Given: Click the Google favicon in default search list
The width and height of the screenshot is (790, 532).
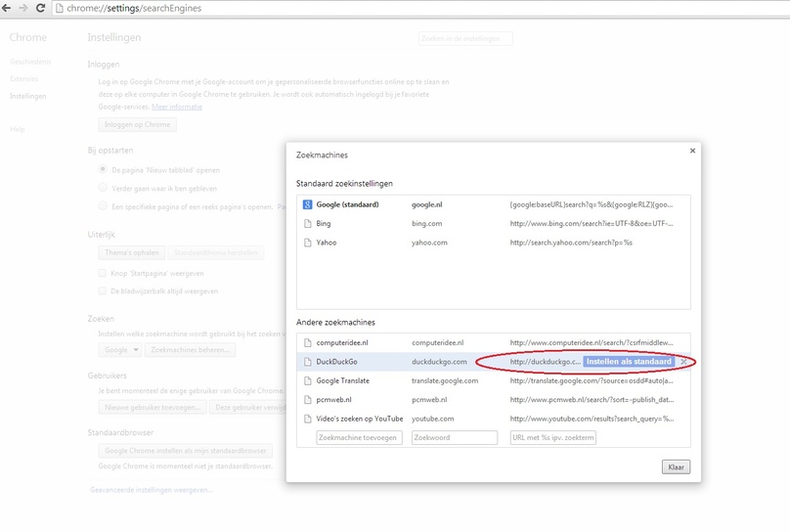Looking at the screenshot, I should 307,204.
